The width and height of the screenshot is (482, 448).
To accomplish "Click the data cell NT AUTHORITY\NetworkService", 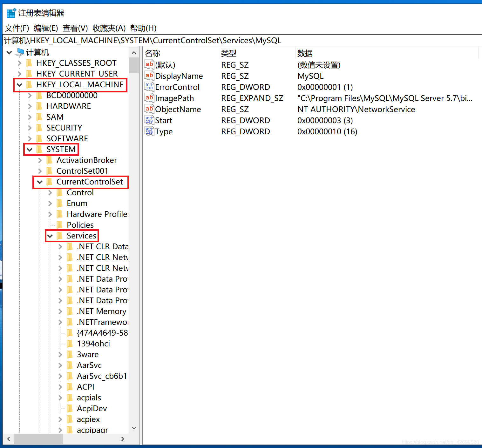I will coord(356,109).
